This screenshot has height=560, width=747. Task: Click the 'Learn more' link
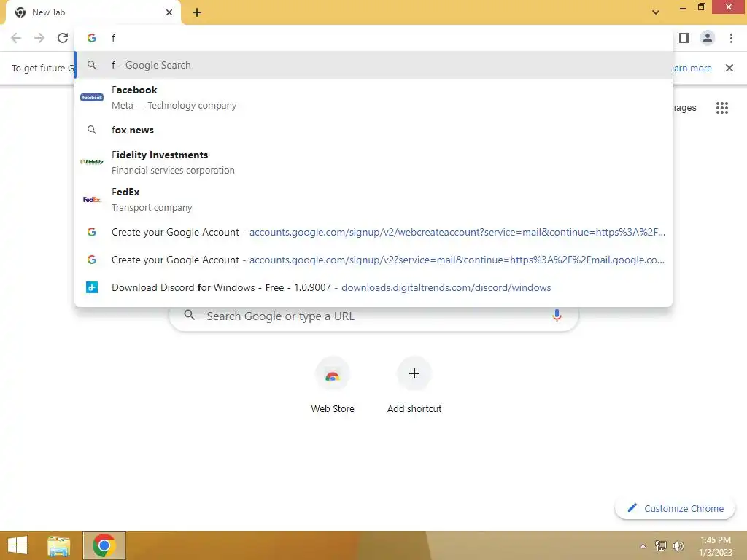(x=692, y=68)
